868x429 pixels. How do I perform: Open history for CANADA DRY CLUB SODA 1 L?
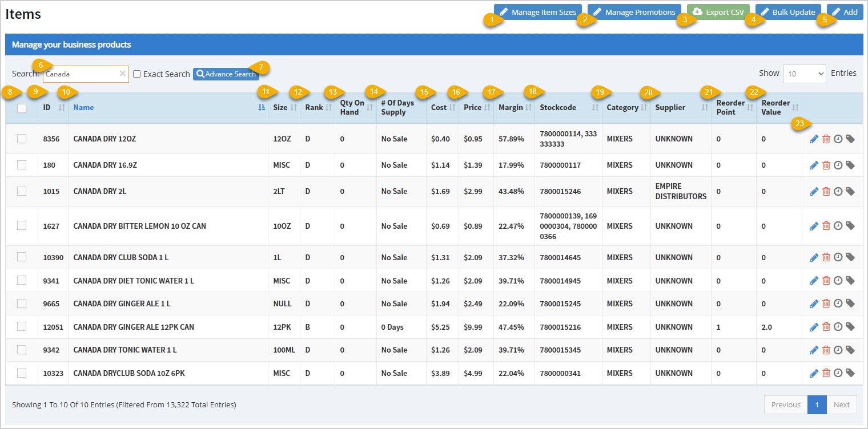[x=838, y=257]
